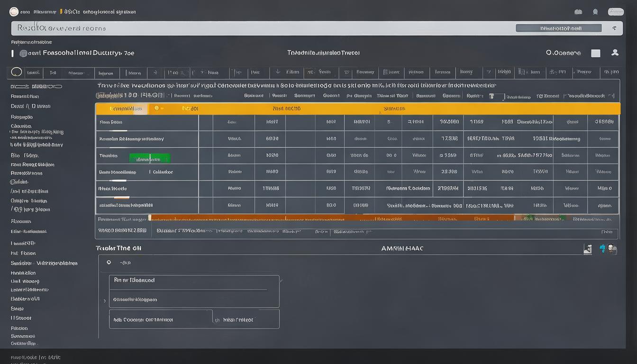Click the white square icon beside the profile
Screen dimensions: 637x364
click(595, 53)
